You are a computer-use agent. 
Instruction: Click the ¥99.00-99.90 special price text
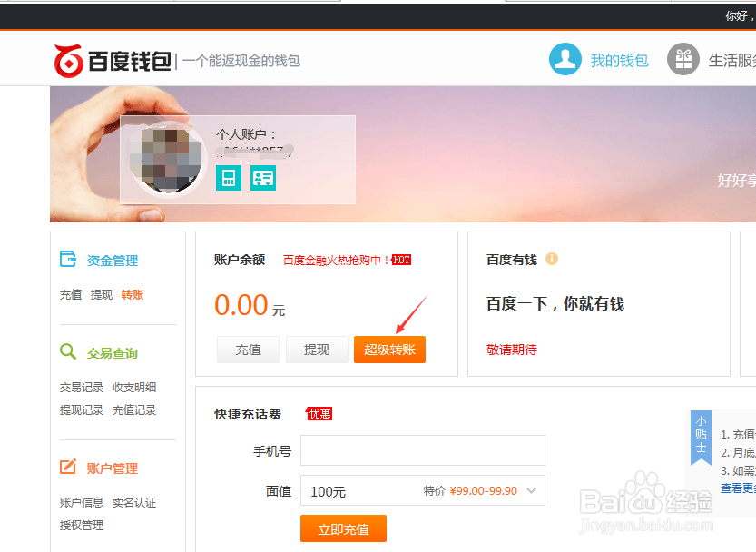click(x=483, y=491)
